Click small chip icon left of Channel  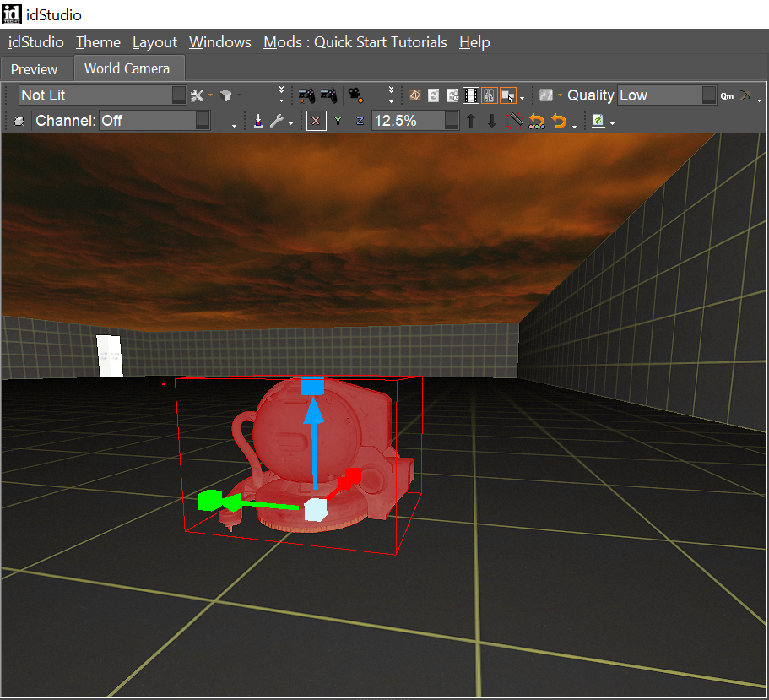(x=19, y=121)
